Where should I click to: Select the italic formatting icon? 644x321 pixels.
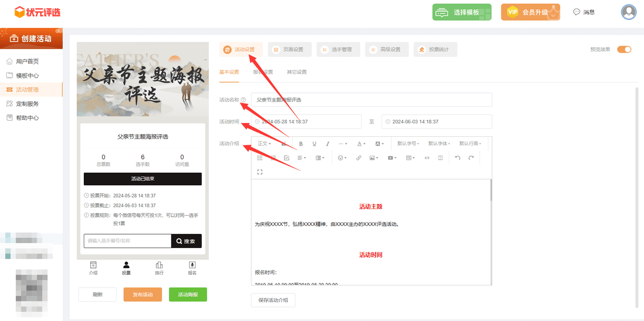click(x=328, y=143)
